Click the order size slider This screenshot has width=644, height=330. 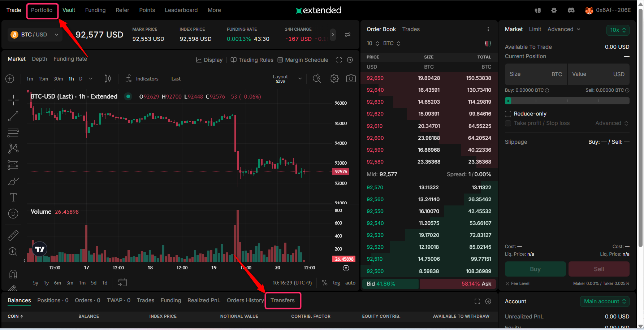click(567, 101)
